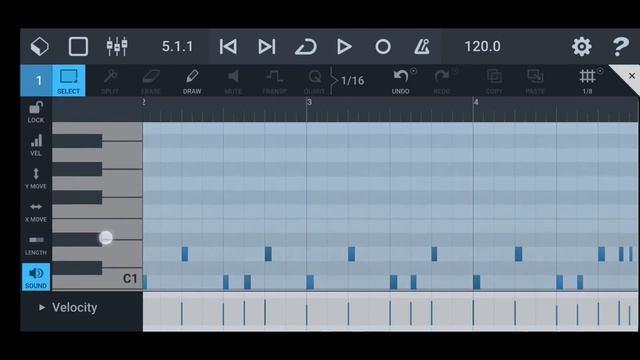Open help question mark icon
The width and height of the screenshot is (640, 360).
620,46
